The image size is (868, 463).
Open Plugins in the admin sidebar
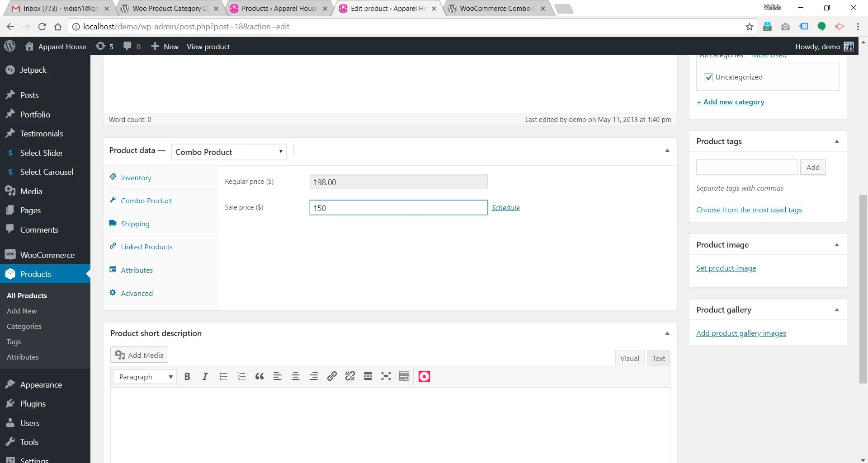(x=33, y=404)
